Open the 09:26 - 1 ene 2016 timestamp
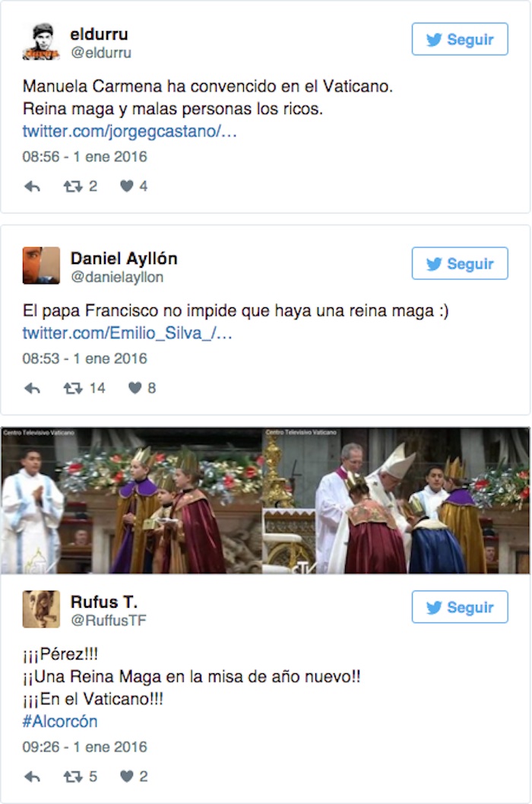Viewport: 532px width, 804px height. pos(84,747)
